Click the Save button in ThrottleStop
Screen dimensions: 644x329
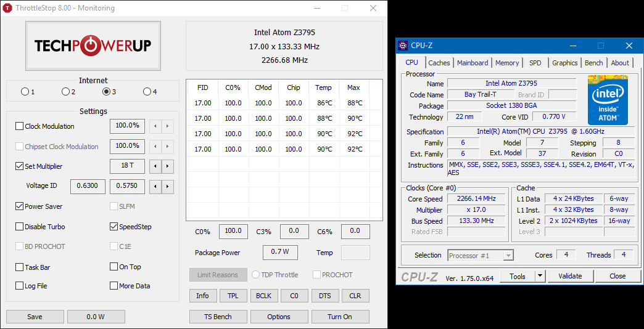tap(35, 317)
